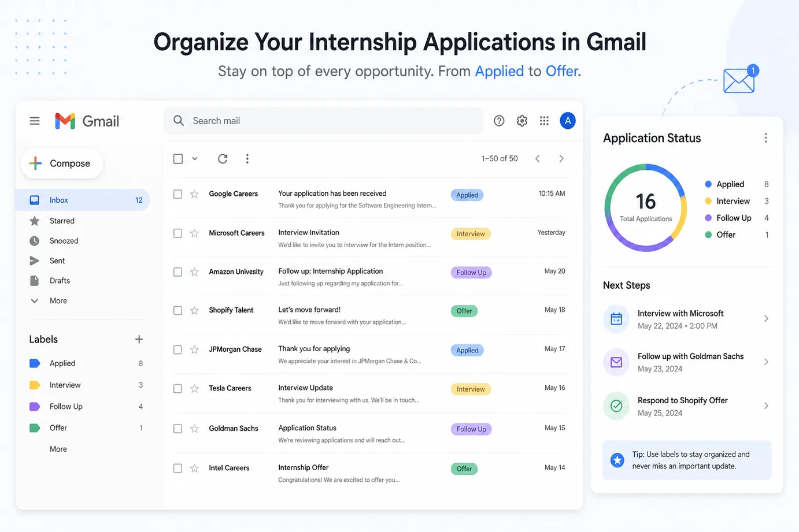Create a new label with plus icon
799x532 pixels.
tap(139, 339)
